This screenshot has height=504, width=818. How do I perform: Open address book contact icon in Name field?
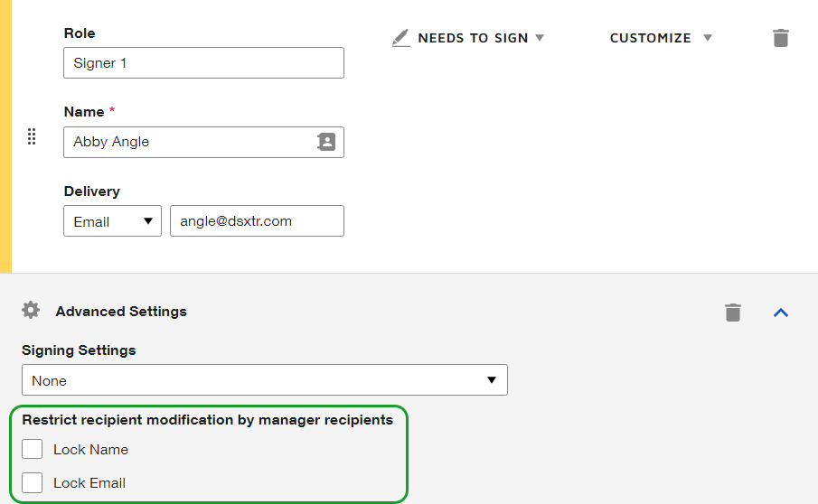tap(326, 142)
